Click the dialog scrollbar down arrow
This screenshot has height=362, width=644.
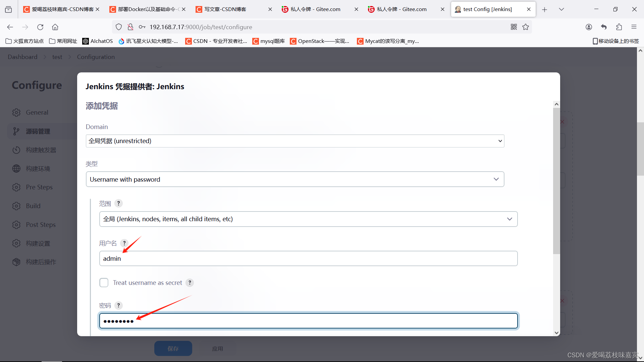pyautogui.click(x=556, y=333)
